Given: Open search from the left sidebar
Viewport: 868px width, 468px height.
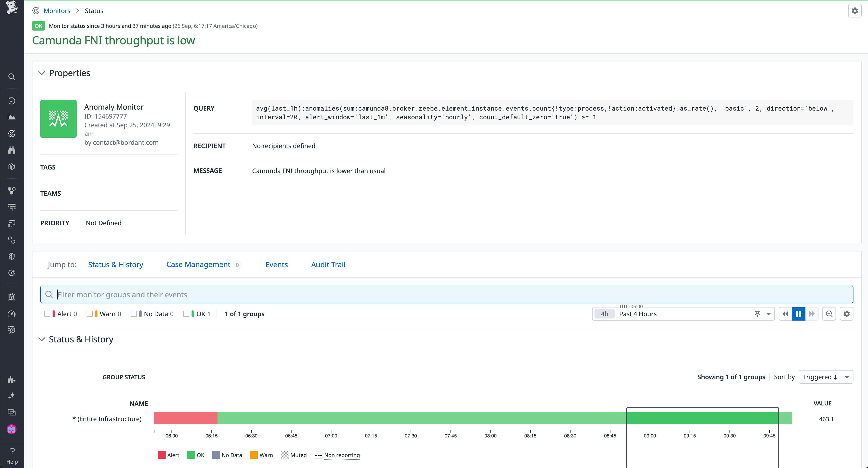Looking at the screenshot, I should (x=12, y=77).
